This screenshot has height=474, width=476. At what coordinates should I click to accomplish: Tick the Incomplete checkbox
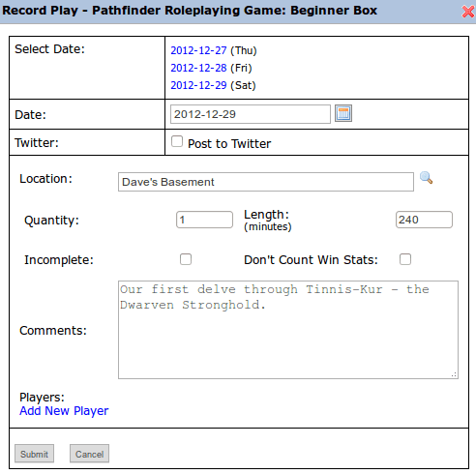186,259
